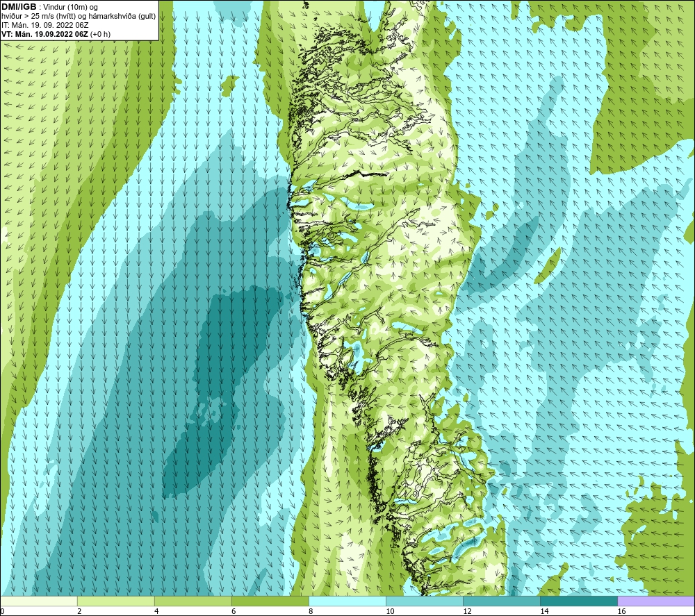This screenshot has height=616, width=695.
Task: Click the "Vindur (10m) og" label
Action: 70,8
